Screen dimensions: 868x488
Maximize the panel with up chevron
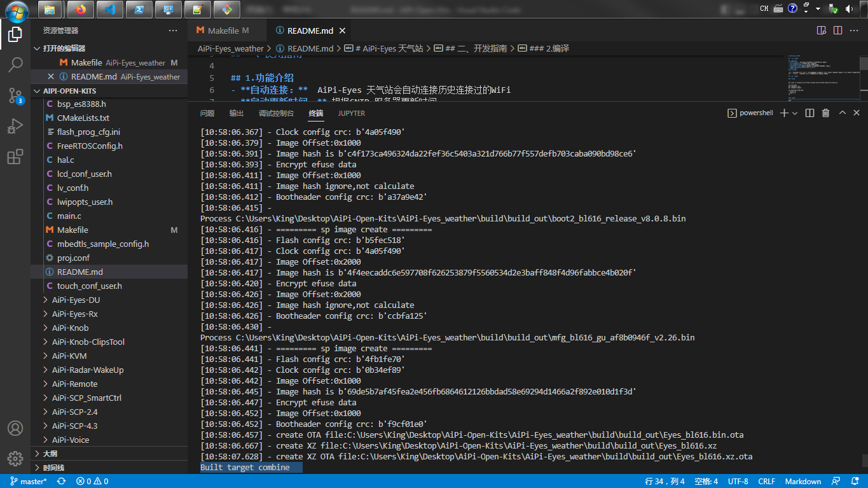pos(842,113)
